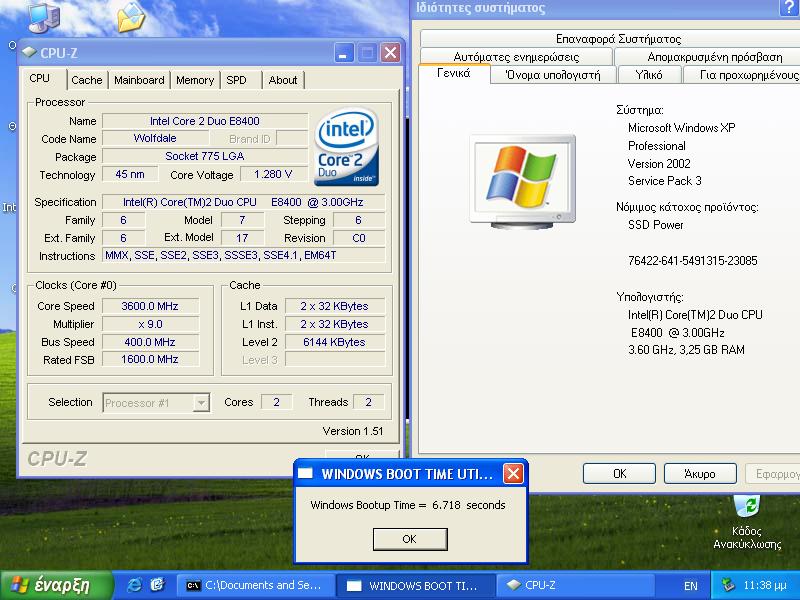Viewport: 800px width, 600px height.
Task: Click the Core Speed value 3600.0 MHz
Action: 150,306
